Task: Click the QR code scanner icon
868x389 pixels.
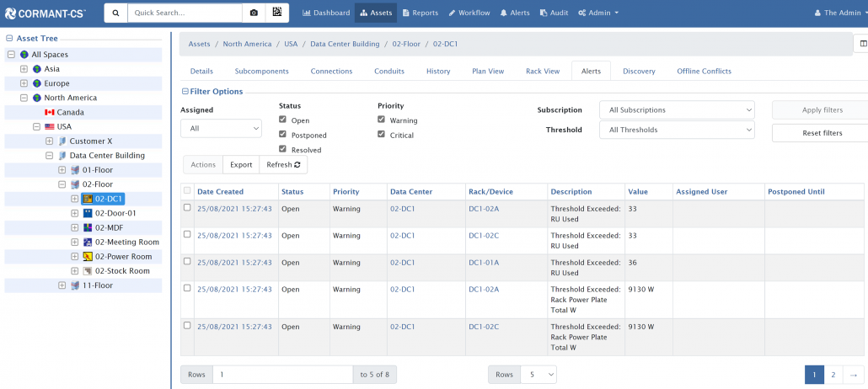Action: click(276, 13)
